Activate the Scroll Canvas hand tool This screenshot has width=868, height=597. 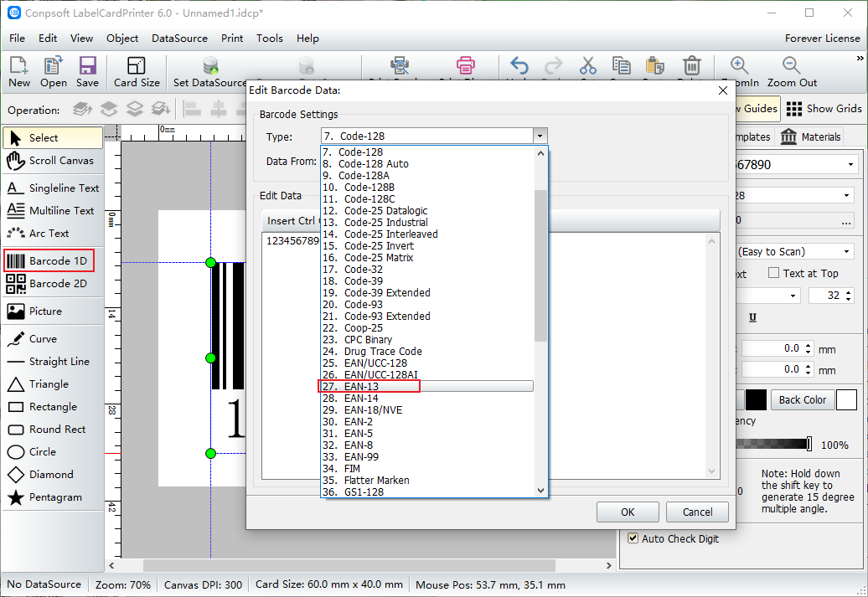tap(53, 161)
